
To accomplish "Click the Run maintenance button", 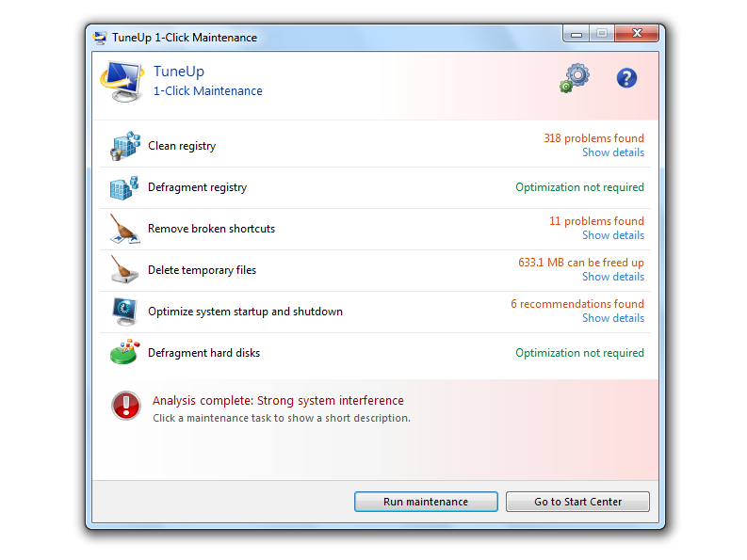I will pos(426,502).
